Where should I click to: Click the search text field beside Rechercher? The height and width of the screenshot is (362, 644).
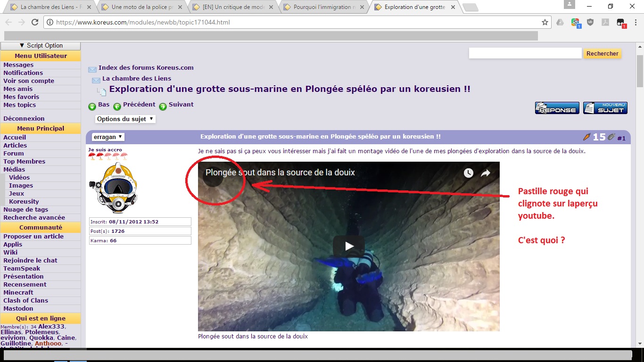525,54
